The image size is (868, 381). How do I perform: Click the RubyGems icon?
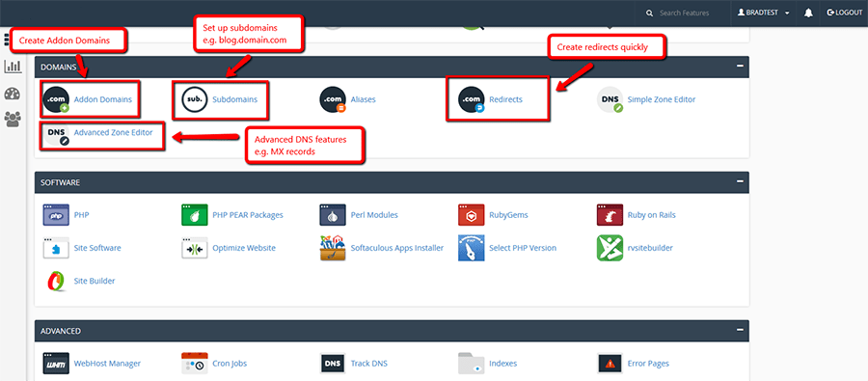471,215
